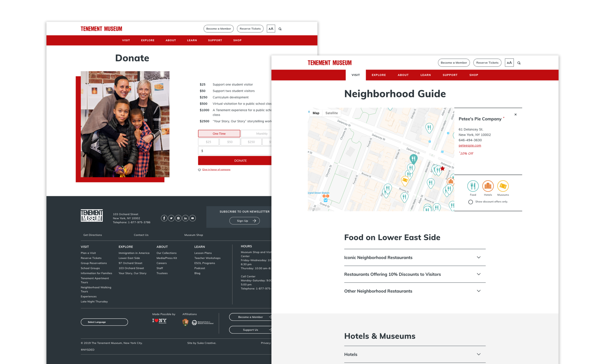Click the peteespie.com link in popup
This screenshot has width=605, height=364.
[470, 145]
